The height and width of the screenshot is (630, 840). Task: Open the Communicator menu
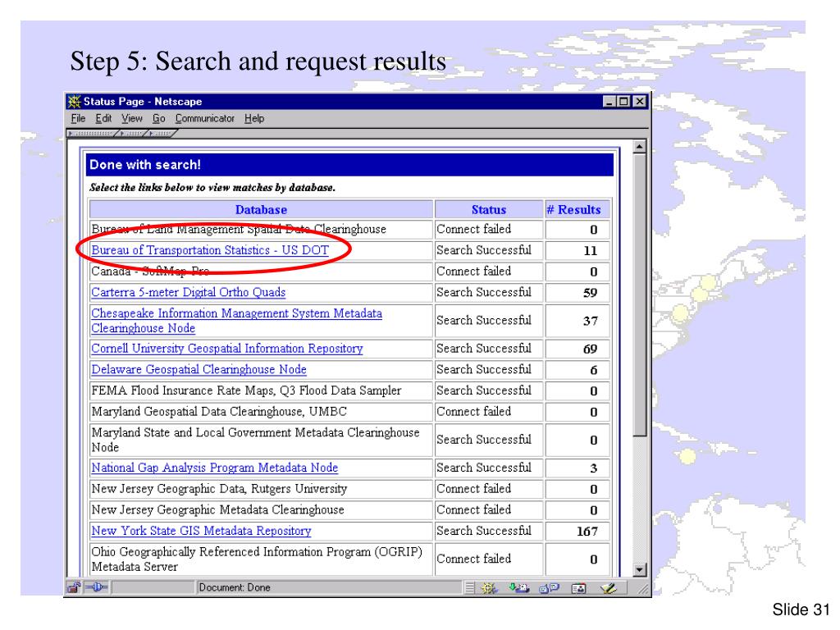coord(204,118)
